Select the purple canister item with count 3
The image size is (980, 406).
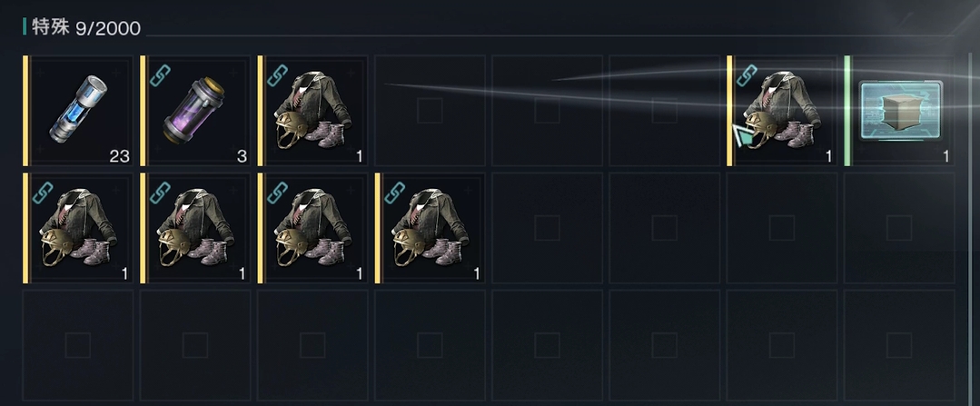[x=195, y=111]
